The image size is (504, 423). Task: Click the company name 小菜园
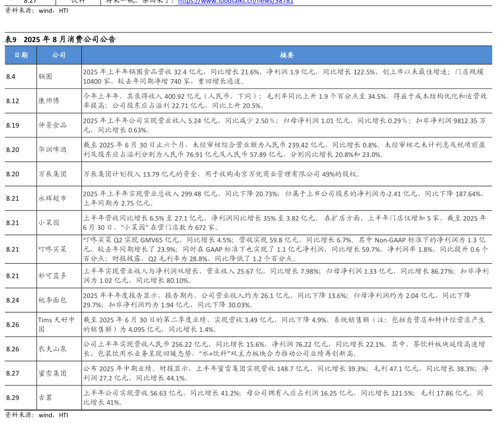49,223
